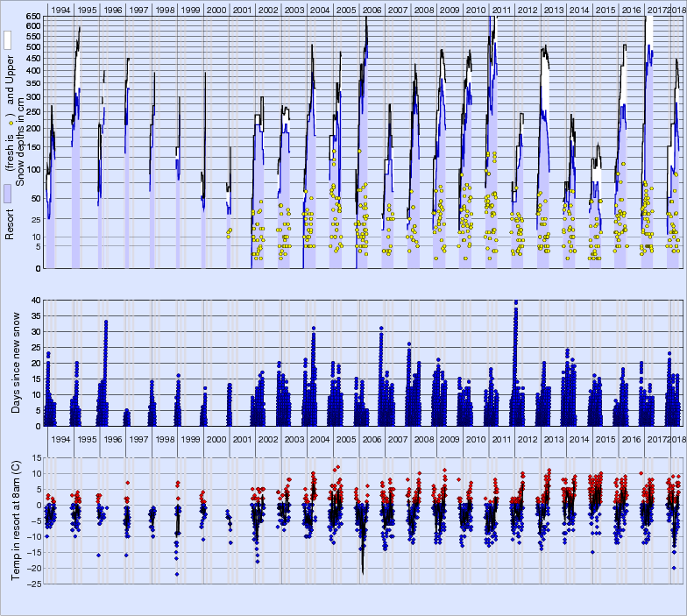This screenshot has height=616, width=687.
Task: Click 2015 on the middle year axis
Action: (x=605, y=438)
